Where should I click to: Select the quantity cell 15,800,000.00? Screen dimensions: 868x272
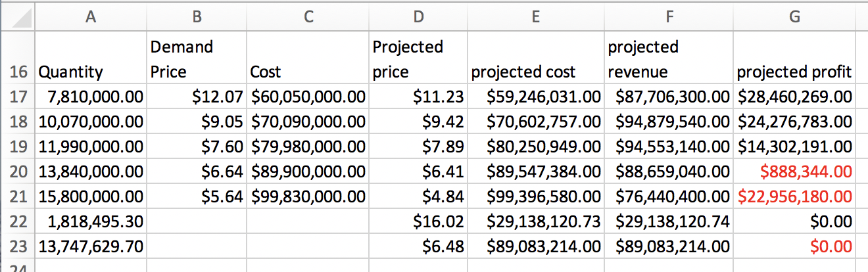point(91,197)
